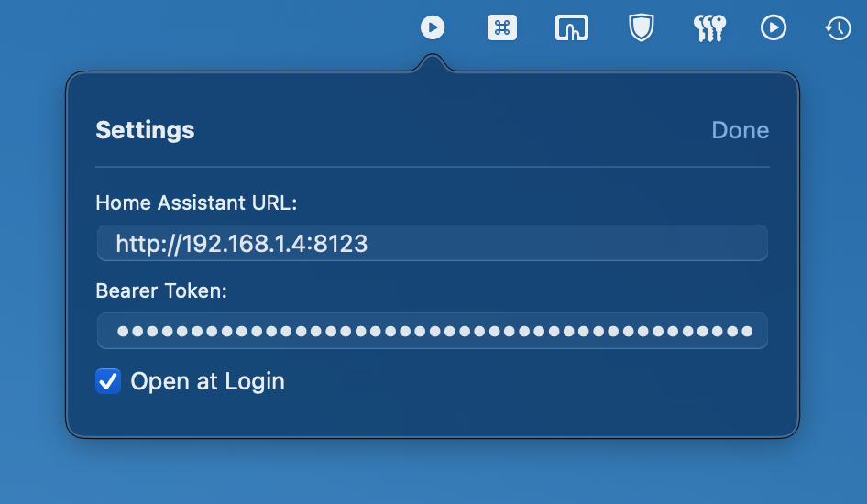Click the "Settings" heading
This screenshot has width=867, height=504.
coord(145,131)
